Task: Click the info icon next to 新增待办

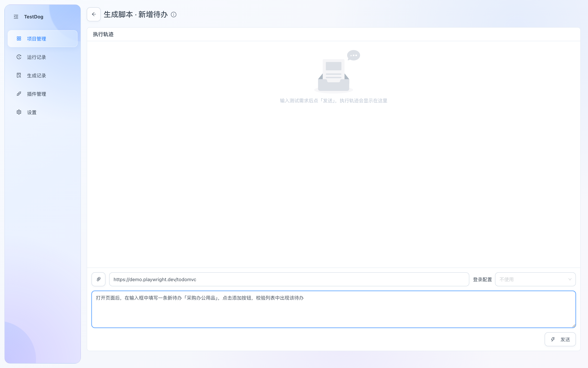Action: coord(174,15)
